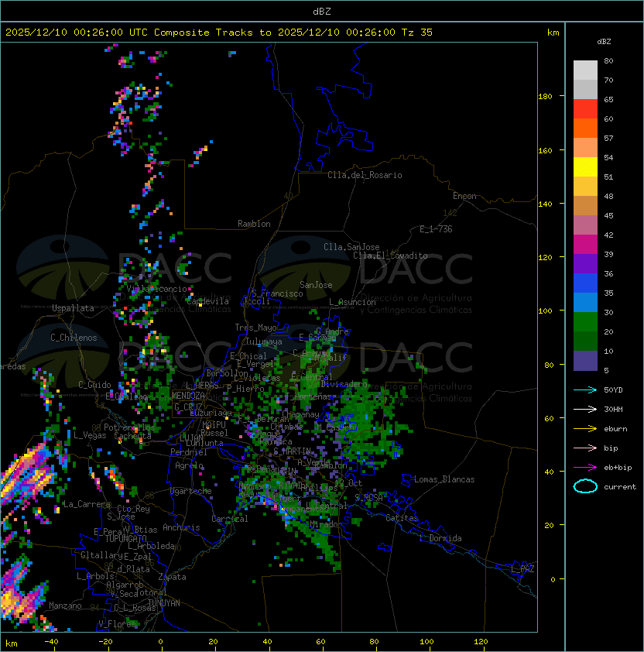Viewport: 644px width, 652px height.
Task: Select the magenta 39–42 dBZ swatch
Action: point(585,245)
